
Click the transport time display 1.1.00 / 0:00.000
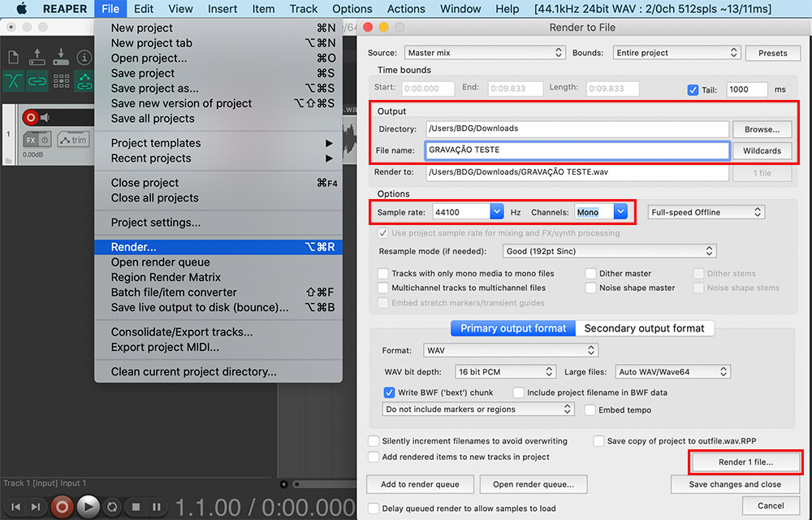pyautogui.click(x=266, y=506)
